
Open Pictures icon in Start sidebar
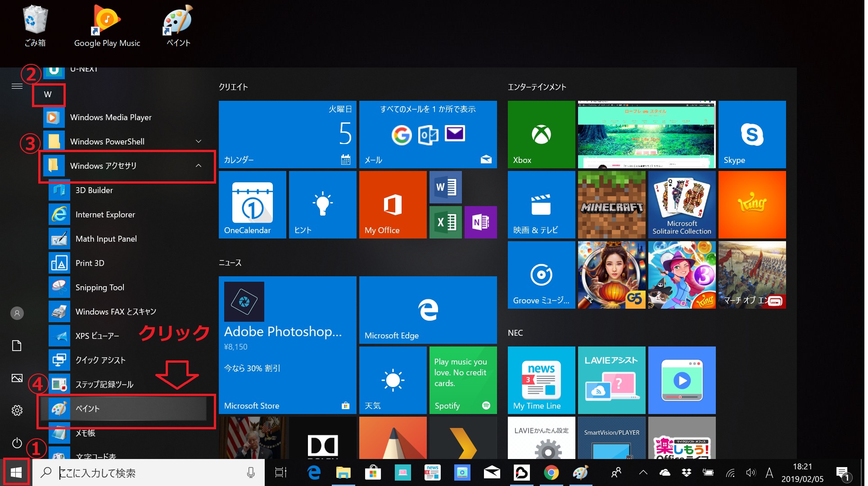(x=17, y=378)
